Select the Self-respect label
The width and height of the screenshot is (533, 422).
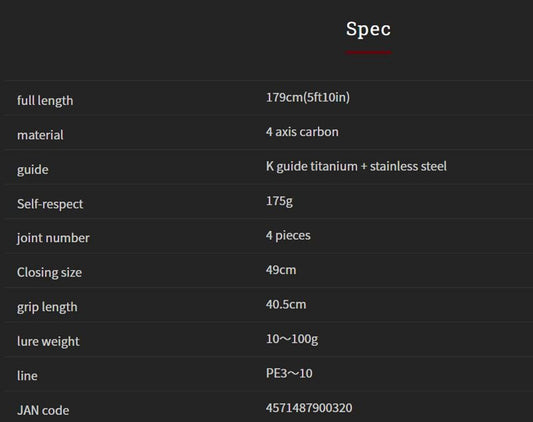(50, 204)
